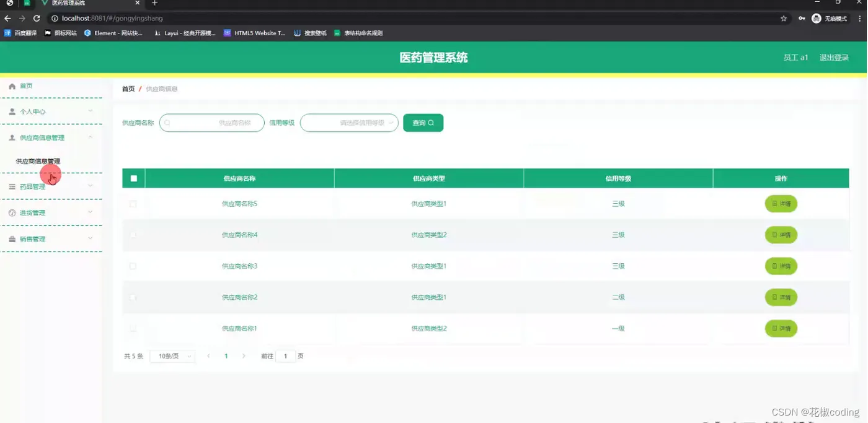Open 详情 for 供应商名称2
868x423 pixels.
click(x=781, y=297)
